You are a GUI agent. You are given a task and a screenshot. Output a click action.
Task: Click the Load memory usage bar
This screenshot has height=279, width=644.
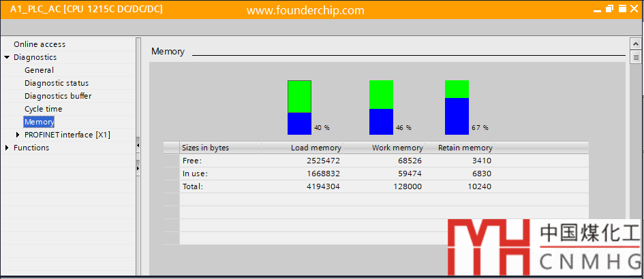point(299,108)
